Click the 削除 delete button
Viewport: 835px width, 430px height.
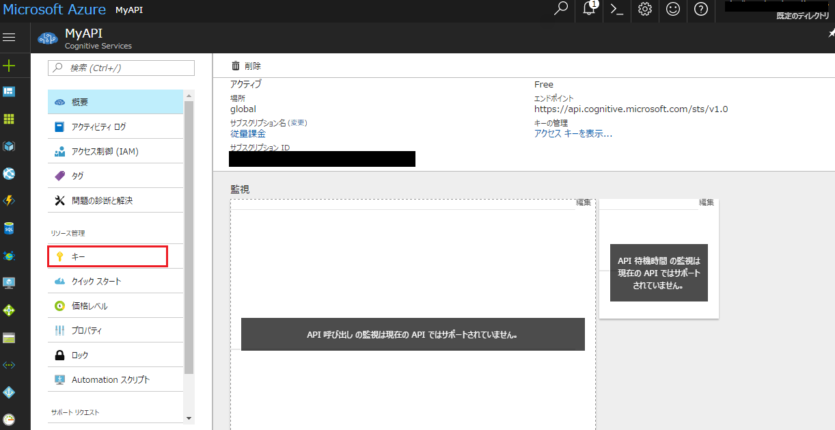tap(246, 65)
